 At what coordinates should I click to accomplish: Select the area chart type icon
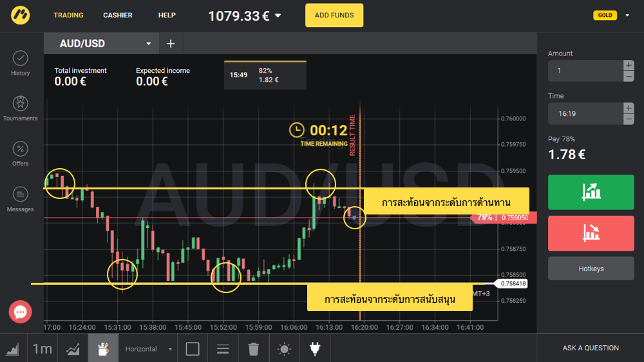pyautogui.click(x=13, y=349)
